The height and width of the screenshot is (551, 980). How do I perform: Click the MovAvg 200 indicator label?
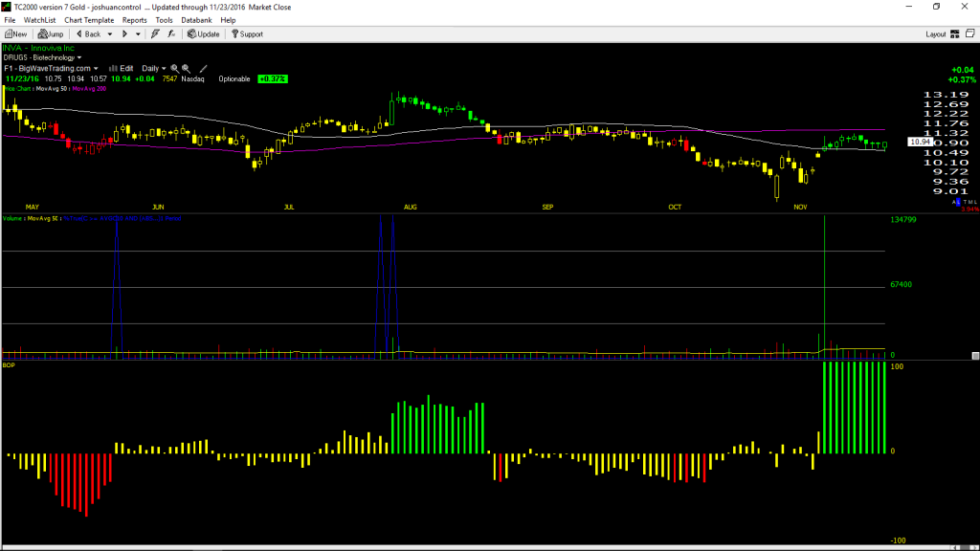click(x=89, y=89)
